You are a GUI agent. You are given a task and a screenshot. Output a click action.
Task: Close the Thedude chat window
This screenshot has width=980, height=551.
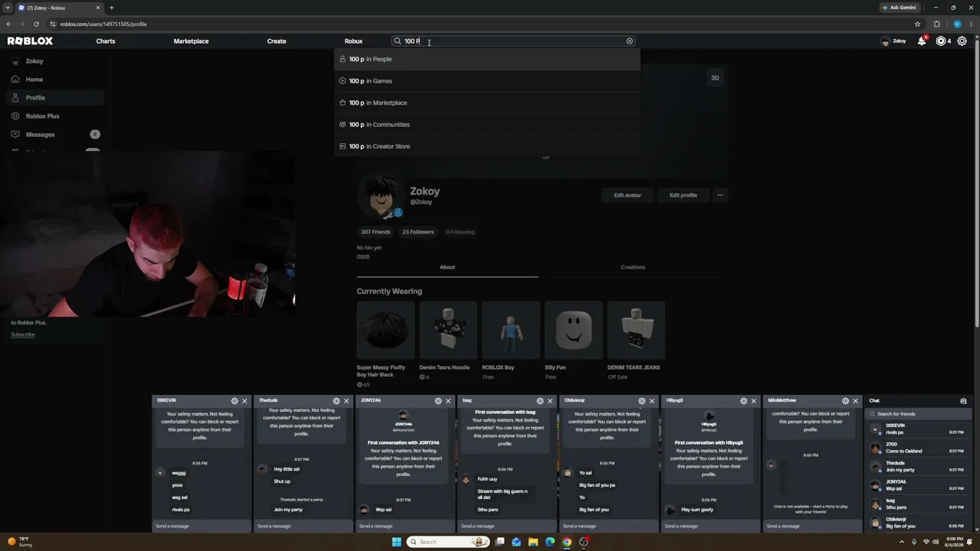pyautogui.click(x=346, y=401)
